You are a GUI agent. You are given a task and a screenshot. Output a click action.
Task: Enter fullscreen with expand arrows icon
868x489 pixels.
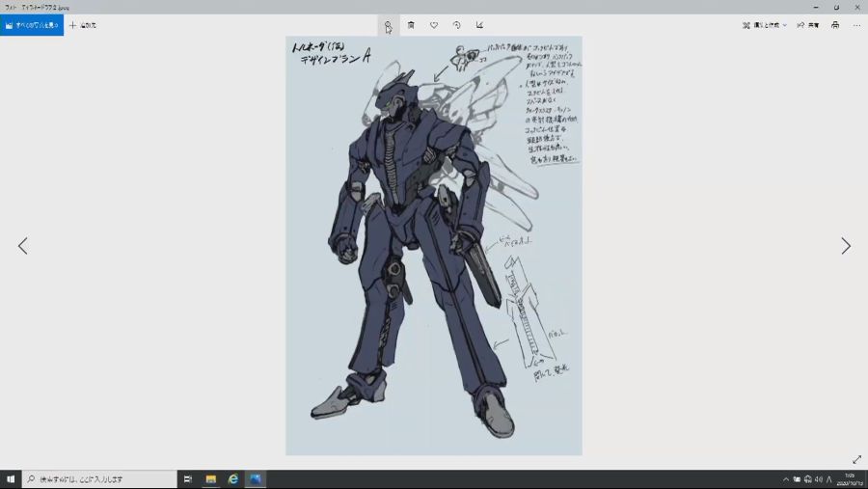coord(856,459)
